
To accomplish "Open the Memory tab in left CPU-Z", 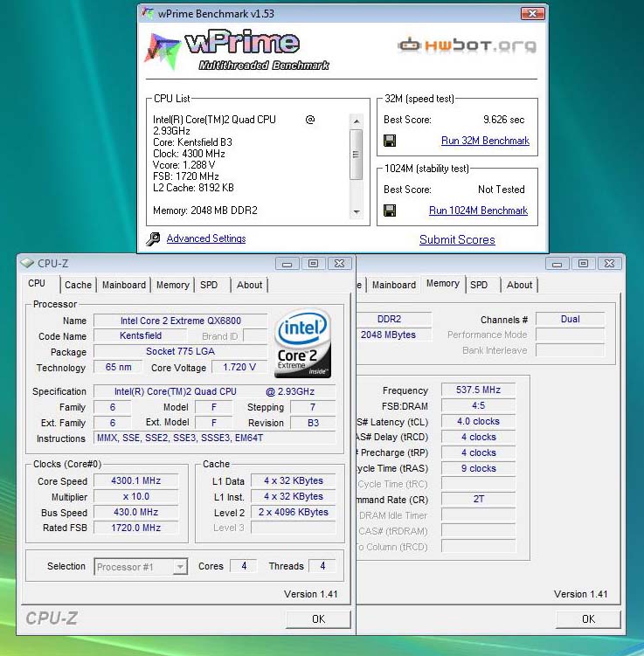I will (x=173, y=285).
